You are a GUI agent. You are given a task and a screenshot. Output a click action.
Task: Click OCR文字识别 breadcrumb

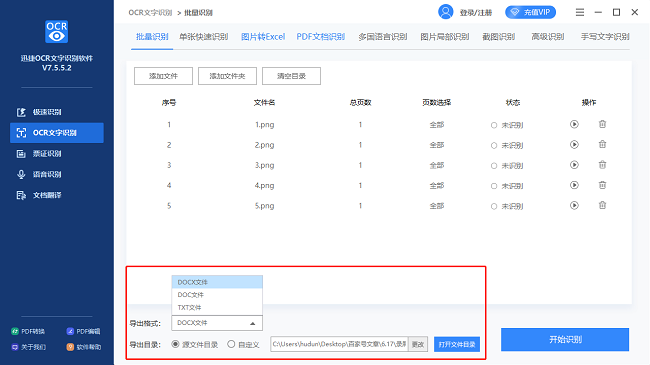coord(150,13)
